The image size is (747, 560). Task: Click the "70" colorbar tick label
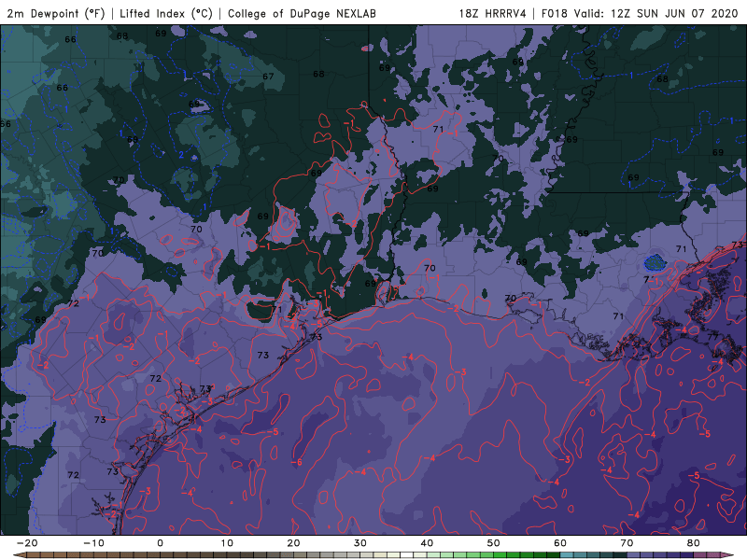coord(627,543)
